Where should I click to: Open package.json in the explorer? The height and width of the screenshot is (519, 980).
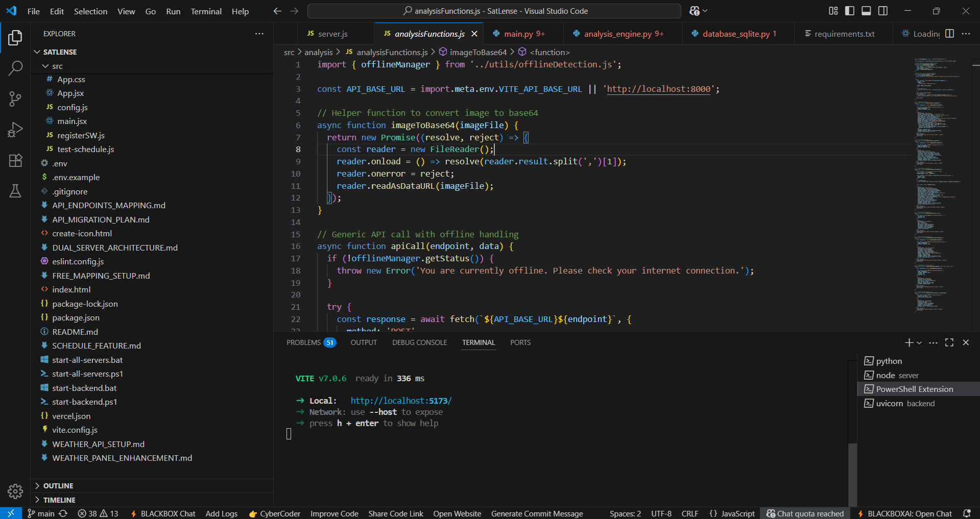pos(76,317)
